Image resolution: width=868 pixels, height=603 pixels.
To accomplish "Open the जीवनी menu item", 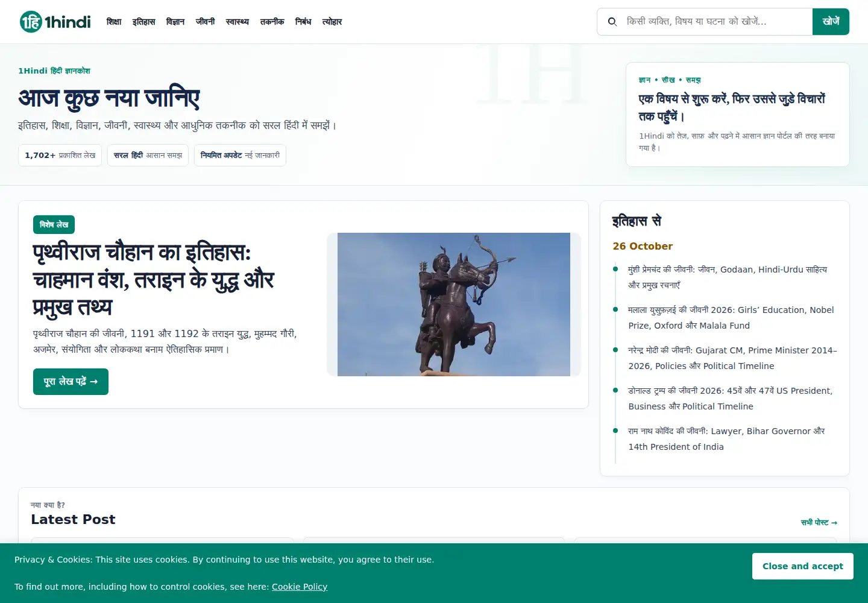I will 206,22.
